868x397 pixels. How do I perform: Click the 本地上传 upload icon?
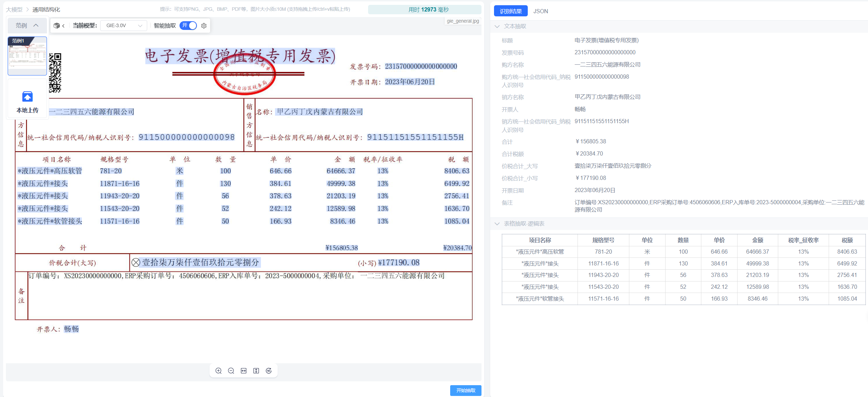click(27, 97)
